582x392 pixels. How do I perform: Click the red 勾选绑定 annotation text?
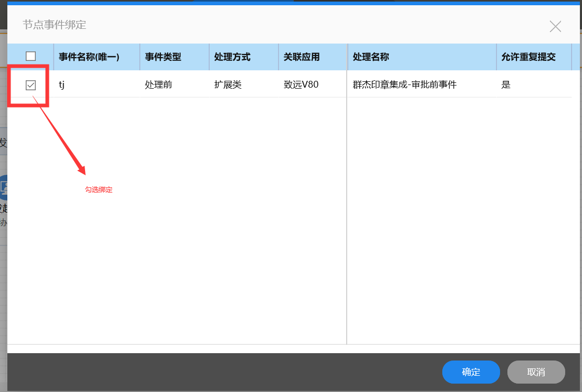[x=99, y=190]
